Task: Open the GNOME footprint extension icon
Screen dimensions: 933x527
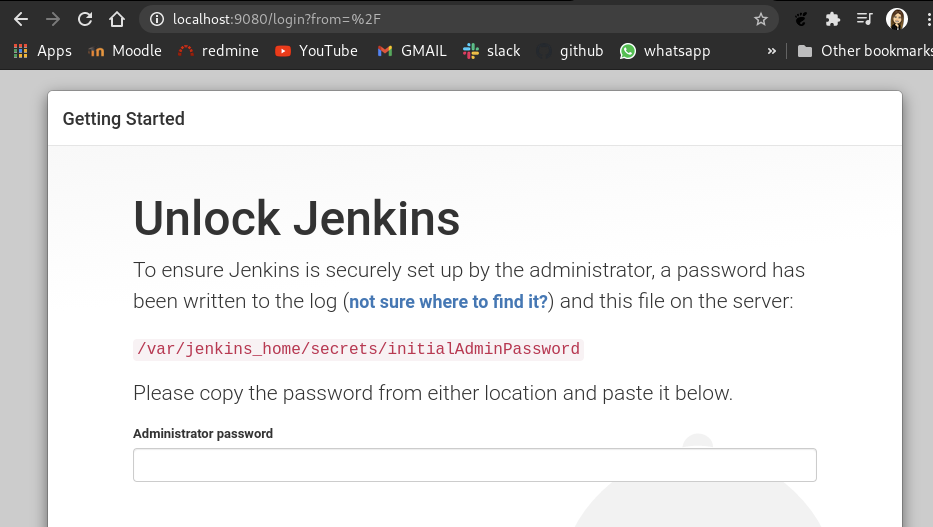Action: [x=801, y=19]
